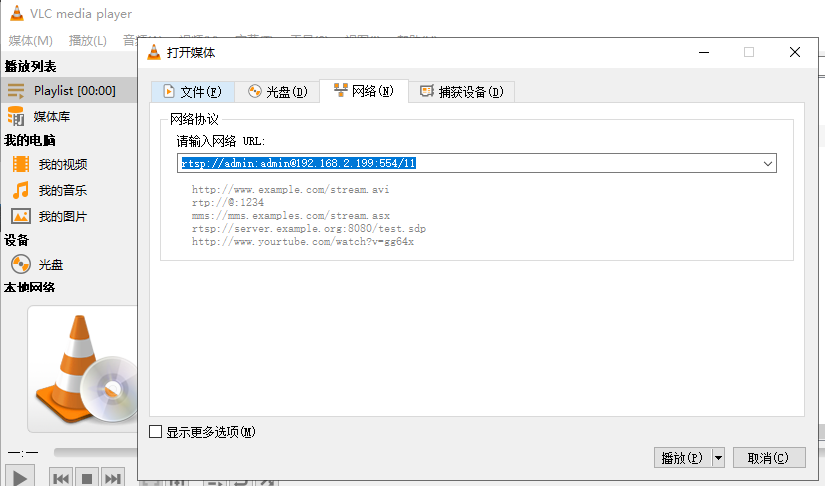Click the 我的电脑 section header
Viewport: 825px width, 486px height.
click(29, 140)
